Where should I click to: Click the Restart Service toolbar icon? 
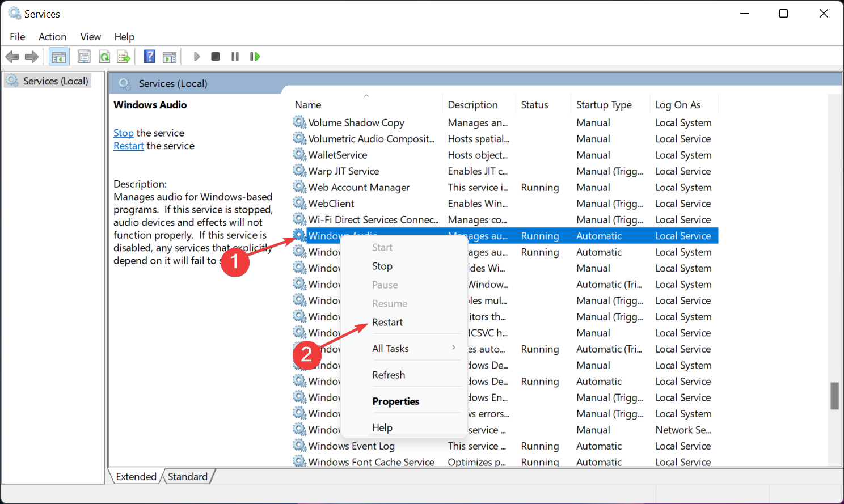click(x=255, y=57)
